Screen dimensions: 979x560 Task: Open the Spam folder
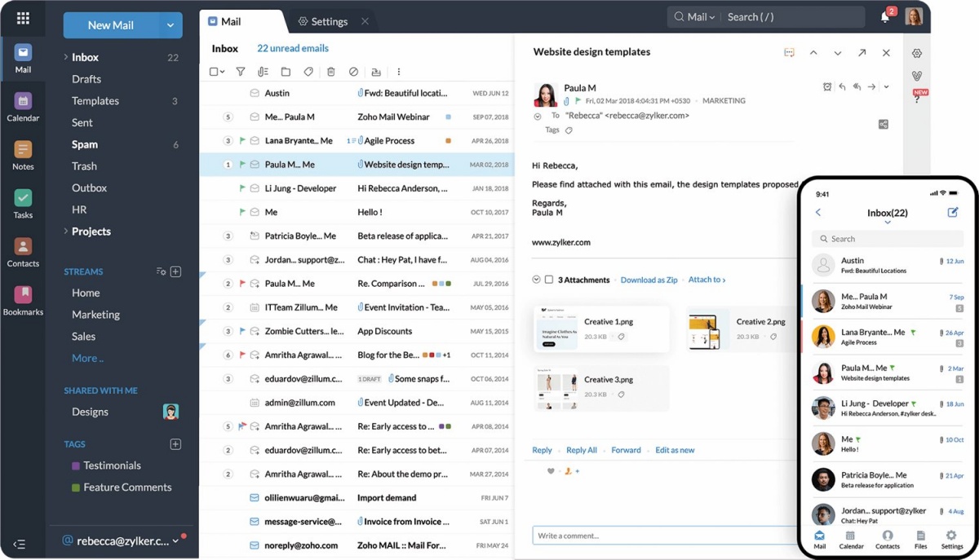85,144
